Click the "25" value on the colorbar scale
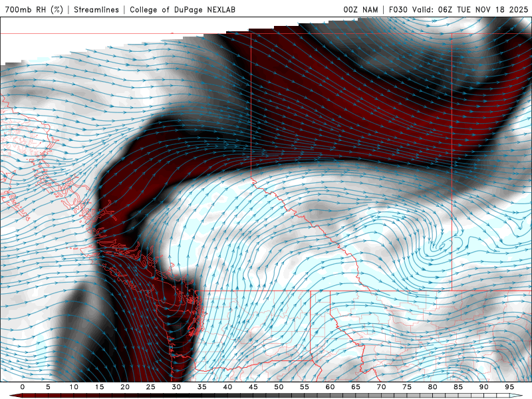 (151, 387)
